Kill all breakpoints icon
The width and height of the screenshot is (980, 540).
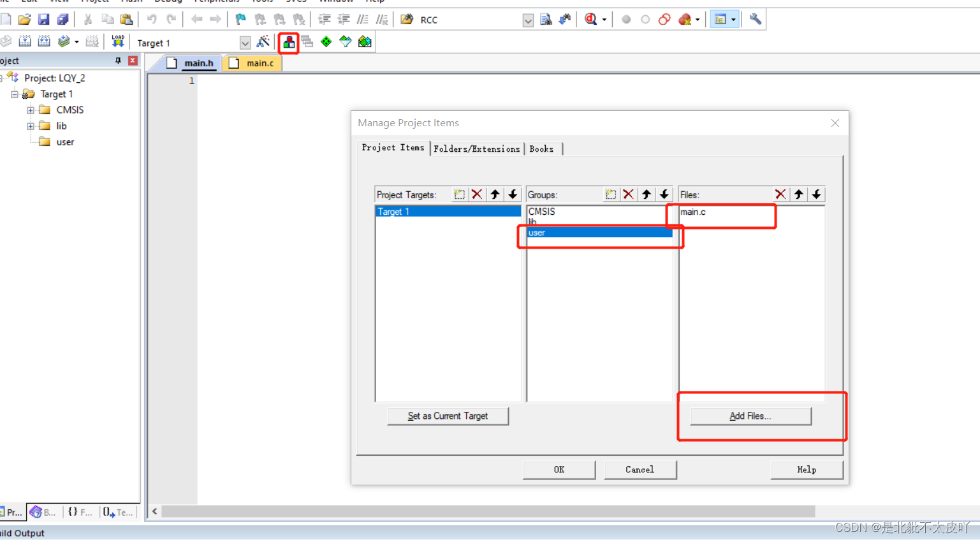pyautogui.click(x=685, y=20)
